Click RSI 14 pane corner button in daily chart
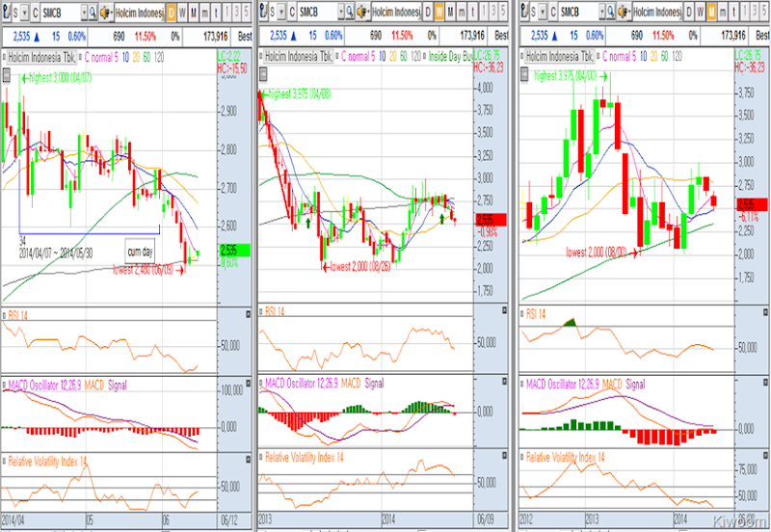 (249, 315)
